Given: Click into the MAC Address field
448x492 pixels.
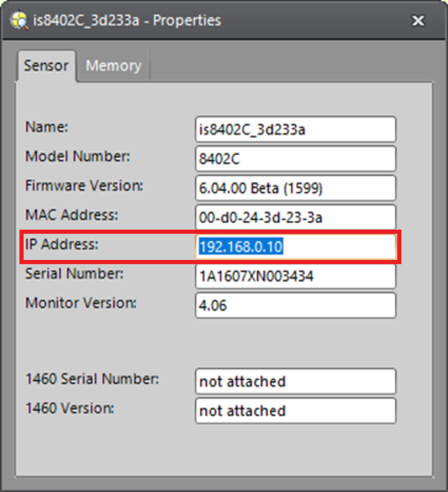Looking at the screenshot, I should coord(295,217).
